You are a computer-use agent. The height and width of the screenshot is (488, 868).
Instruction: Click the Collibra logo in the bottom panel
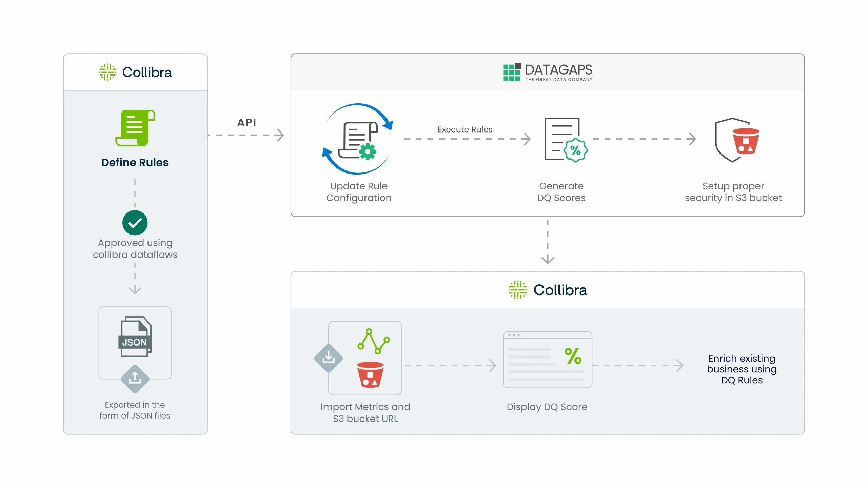pos(548,290)
